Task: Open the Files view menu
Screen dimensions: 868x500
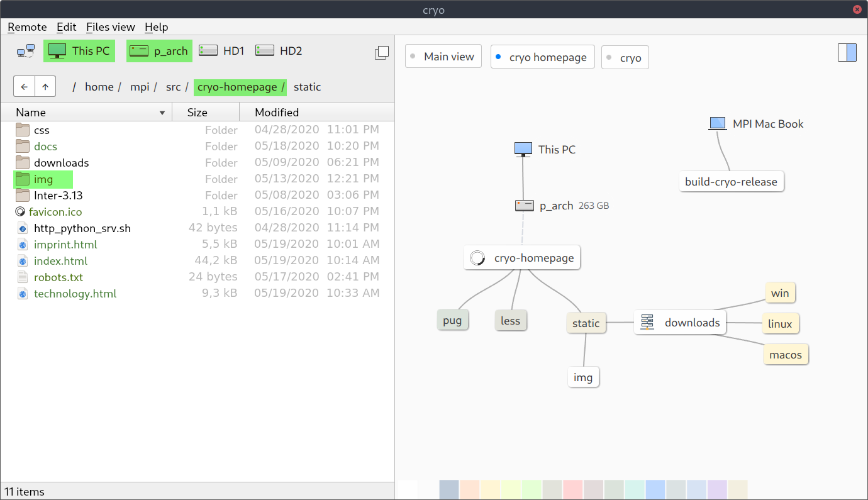Action: (111, 27)
